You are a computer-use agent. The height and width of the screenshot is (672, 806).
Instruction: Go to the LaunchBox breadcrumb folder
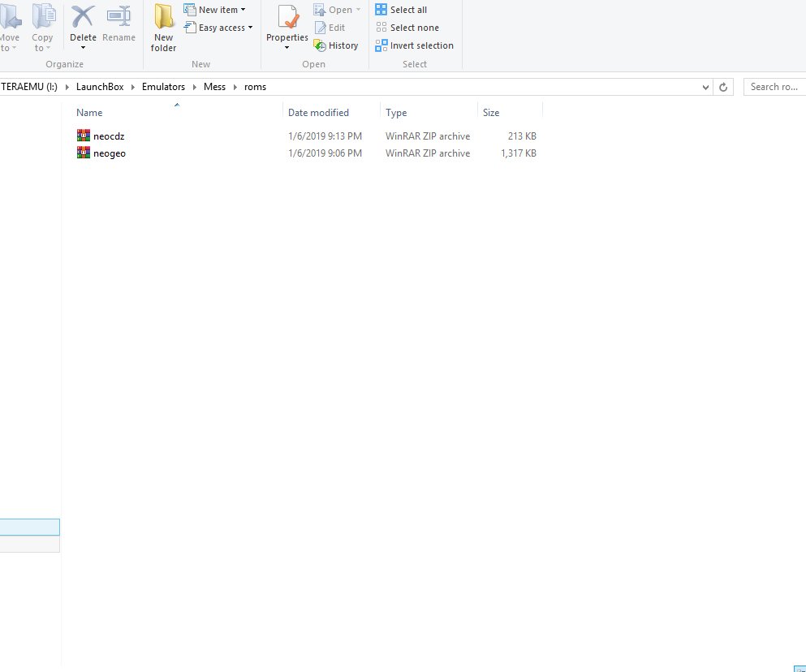[x=100, y=87]
